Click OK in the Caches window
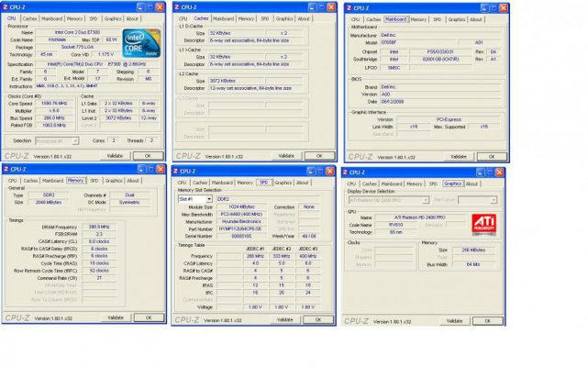 pos(319,156)
